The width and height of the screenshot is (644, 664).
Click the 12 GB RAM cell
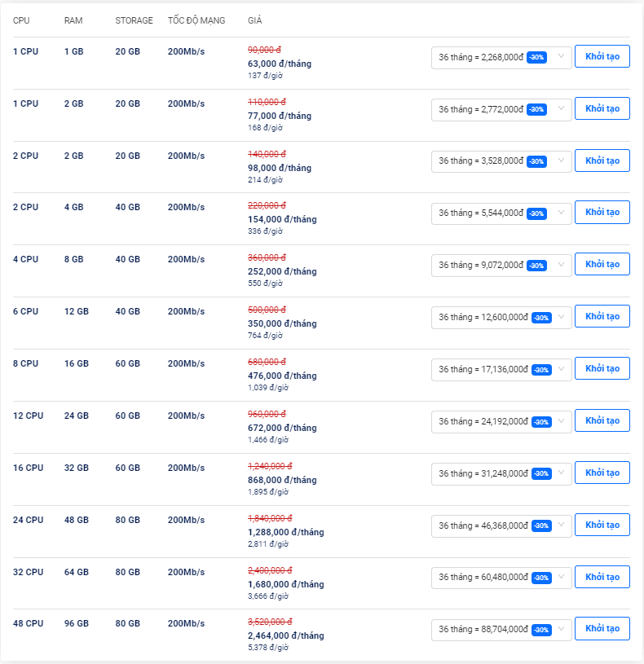point(77,311)
